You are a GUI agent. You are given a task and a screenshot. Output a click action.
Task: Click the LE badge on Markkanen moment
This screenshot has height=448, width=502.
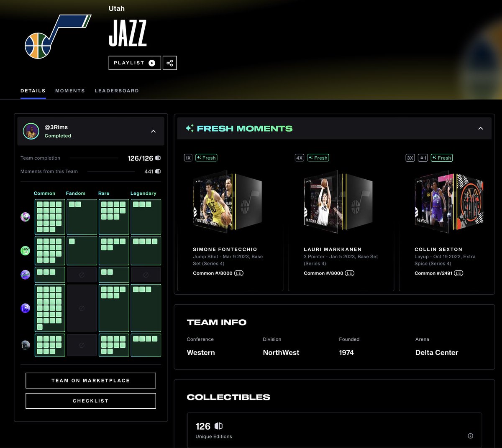click(x=349, y=273)
